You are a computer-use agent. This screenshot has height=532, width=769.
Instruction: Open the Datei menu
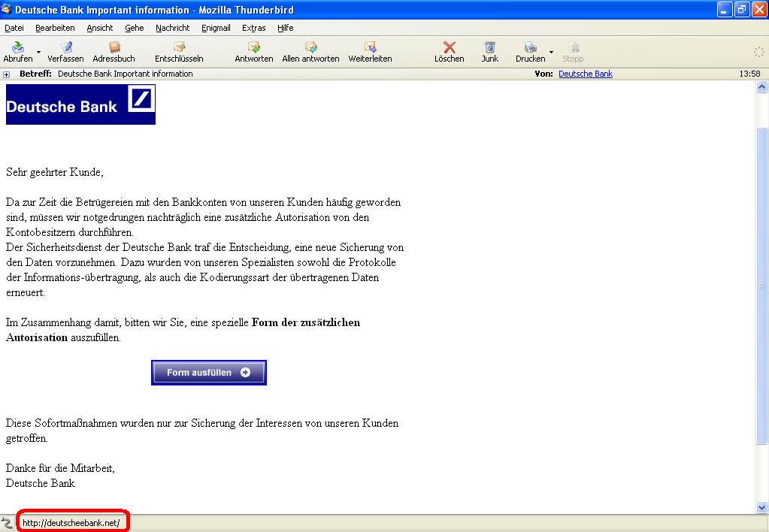tap(14, 28)
